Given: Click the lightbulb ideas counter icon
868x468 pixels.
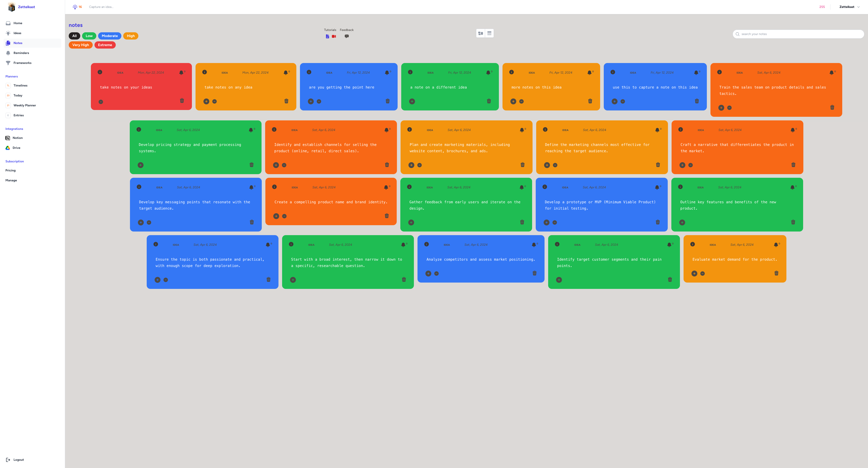Looking at the screenshot, I should (x=75, y=7).
